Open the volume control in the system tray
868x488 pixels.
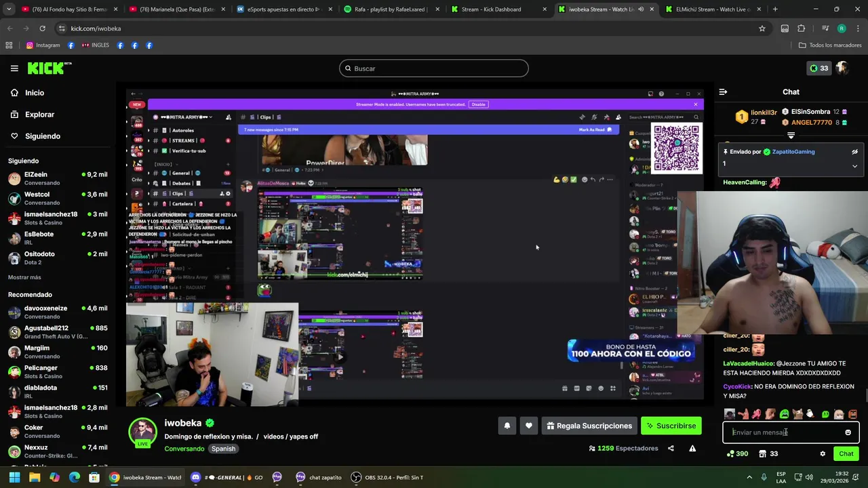810,477
